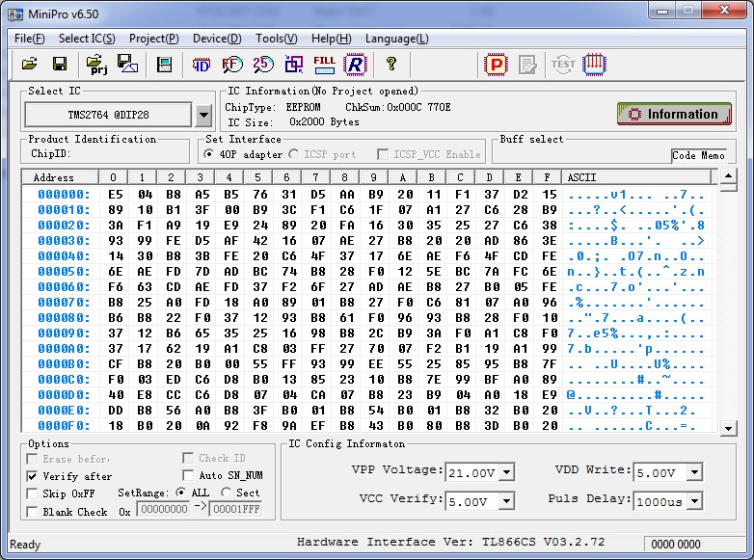Click the TEST icon in toolbar
The image size is (754, 560).
coord(563,64)
